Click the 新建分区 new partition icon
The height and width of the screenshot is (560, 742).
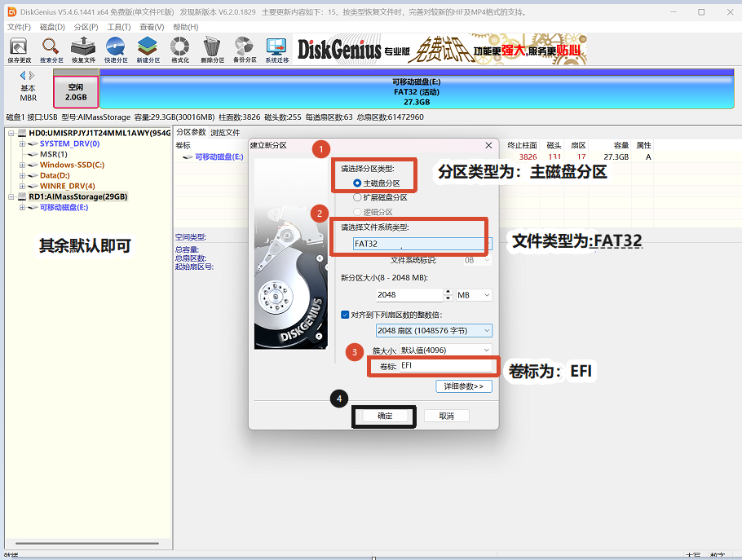[148, 51]
